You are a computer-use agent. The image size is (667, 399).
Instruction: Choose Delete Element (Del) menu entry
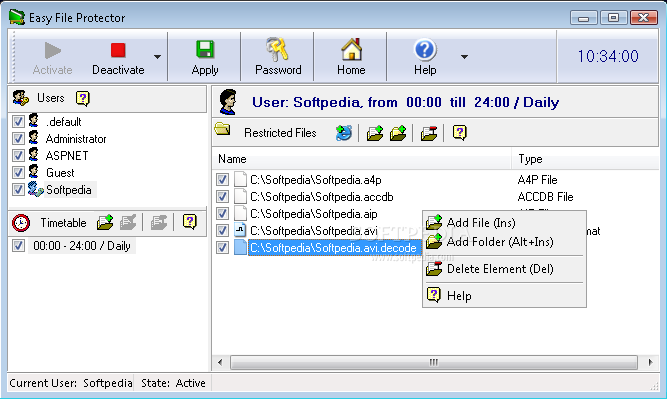[x=504, y=269]
